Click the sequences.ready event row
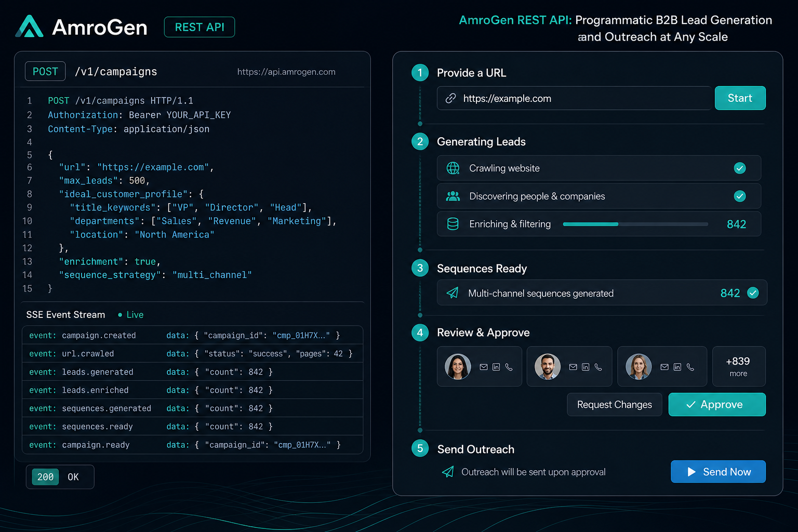 pyautogui.click(x=192, y=427)
